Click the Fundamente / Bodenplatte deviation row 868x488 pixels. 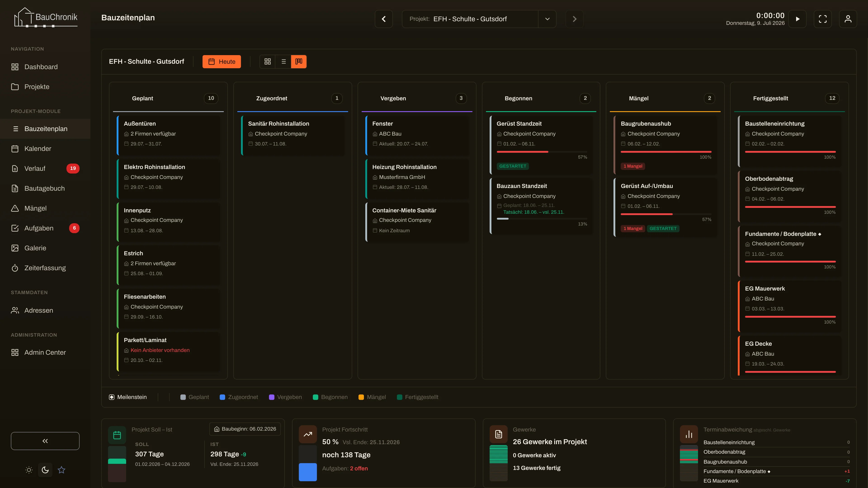tap(777, 471)
